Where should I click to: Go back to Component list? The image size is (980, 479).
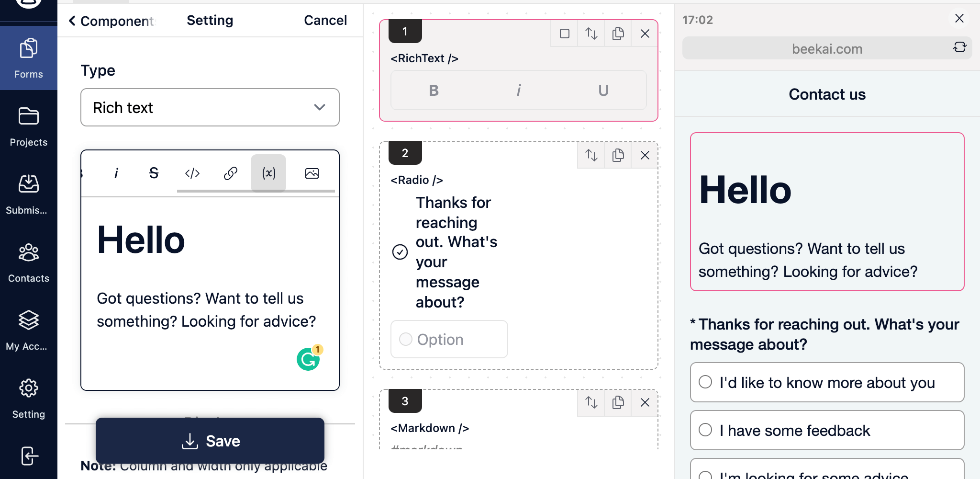[112, 21]
